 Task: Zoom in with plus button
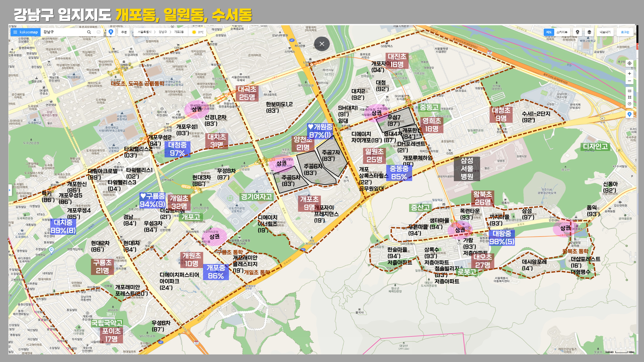click(629, 74)
